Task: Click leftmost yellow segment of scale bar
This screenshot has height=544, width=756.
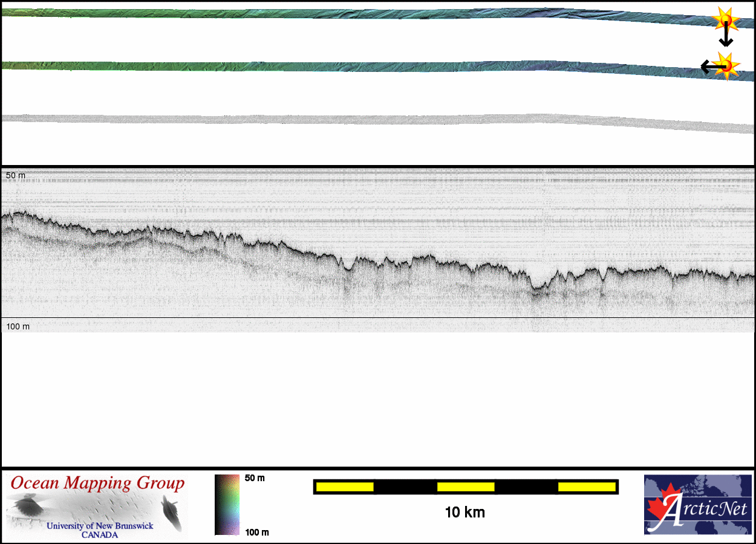Action: 344,487
